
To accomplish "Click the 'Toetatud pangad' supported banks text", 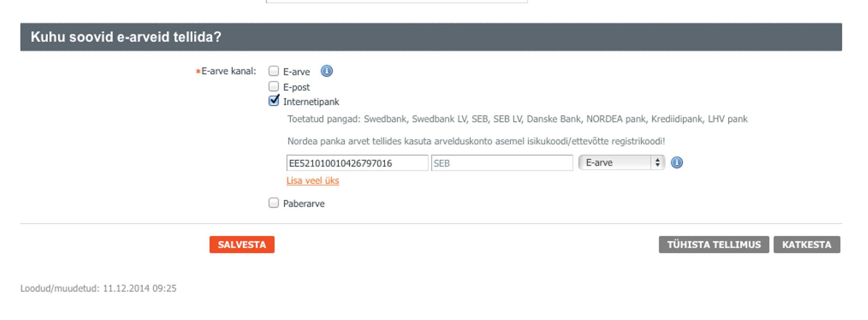I will pyautogui.click(x=517, y=119).
